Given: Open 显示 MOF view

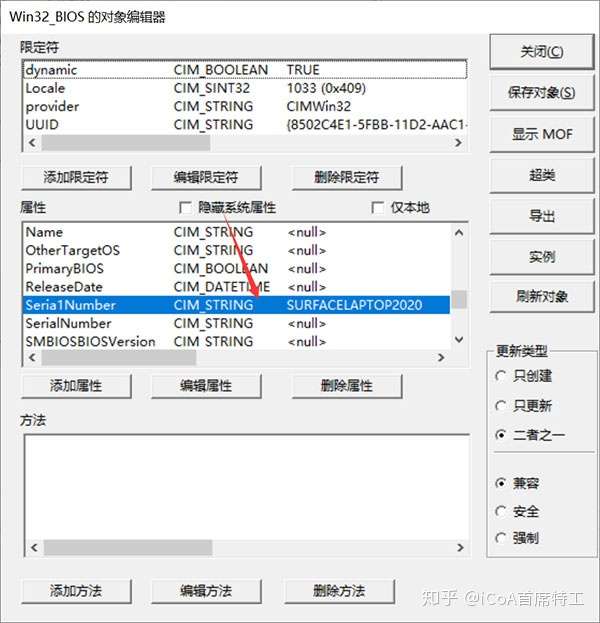Looking at the screenshot, I should click(542, 134).
